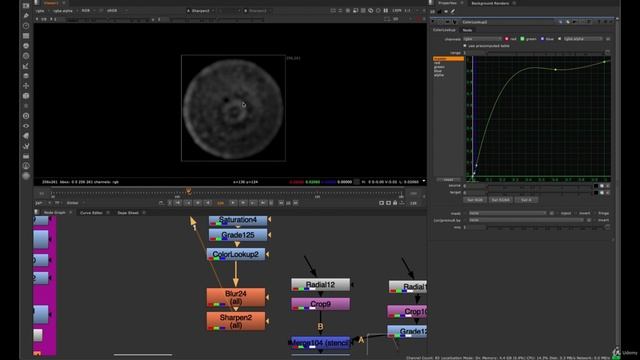Open the 3D nodes toolbar menu

tap(26, 96)
